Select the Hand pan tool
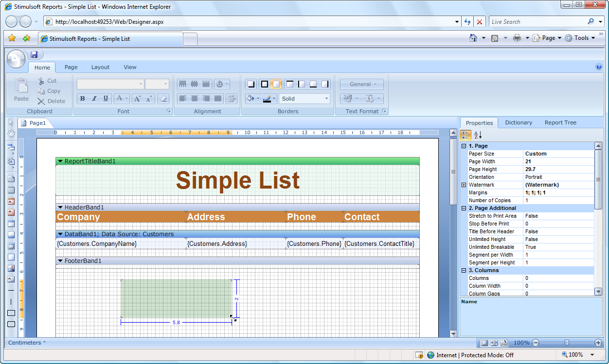 coord(11,134)
